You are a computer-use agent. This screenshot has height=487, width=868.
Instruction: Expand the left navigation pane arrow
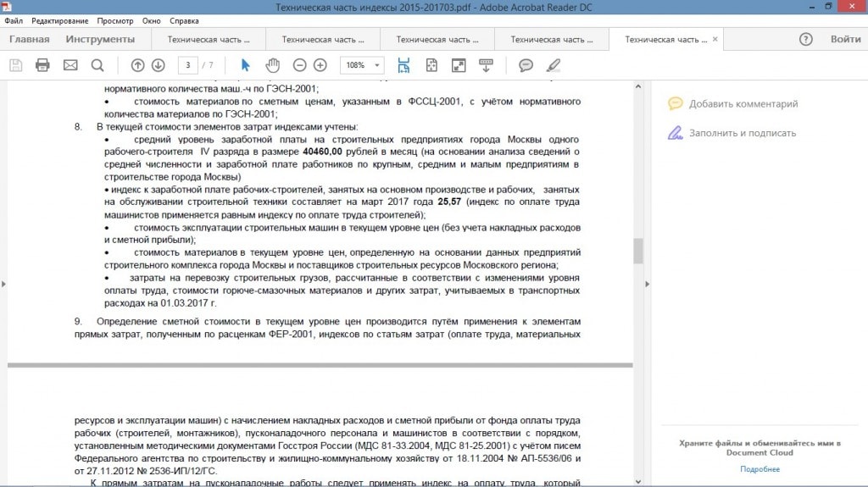tap(3, 284)
